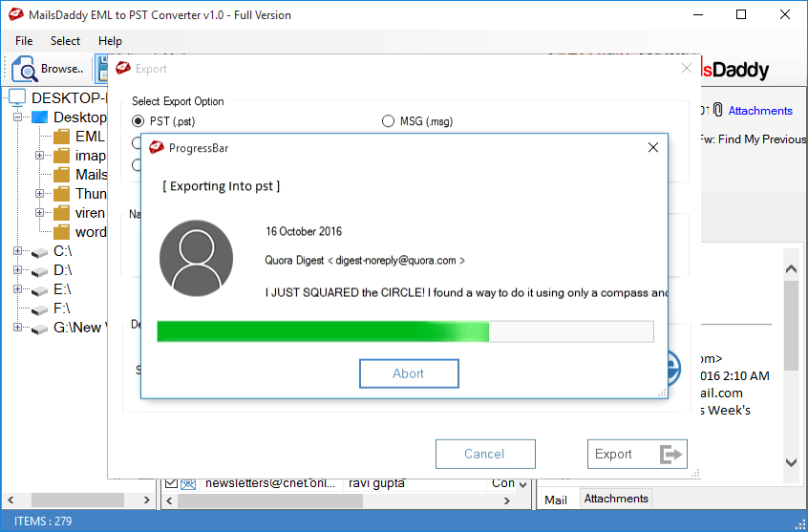Click the I JUST SQUARED the CIRCLE subject
808x532 pixels.
(x=466, y=293)
